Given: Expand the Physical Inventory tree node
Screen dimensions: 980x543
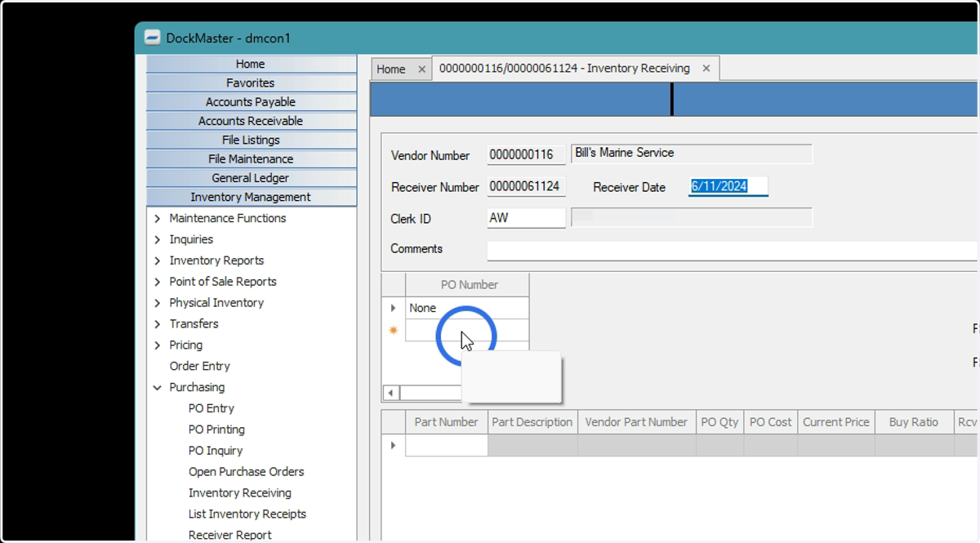Looking at the screenshot, I should tap(158, 303).
